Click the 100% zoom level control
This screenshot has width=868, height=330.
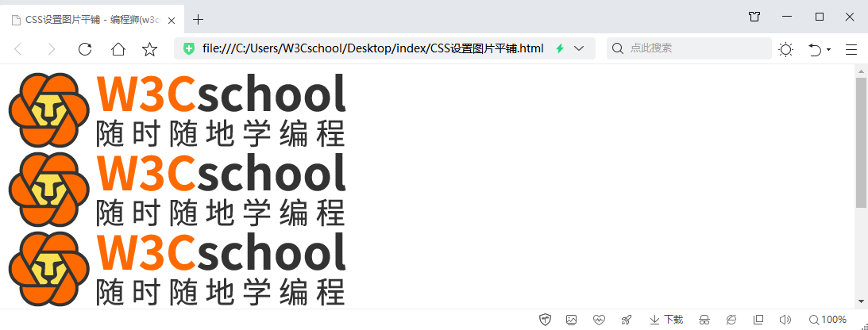(x=826, y=320)
